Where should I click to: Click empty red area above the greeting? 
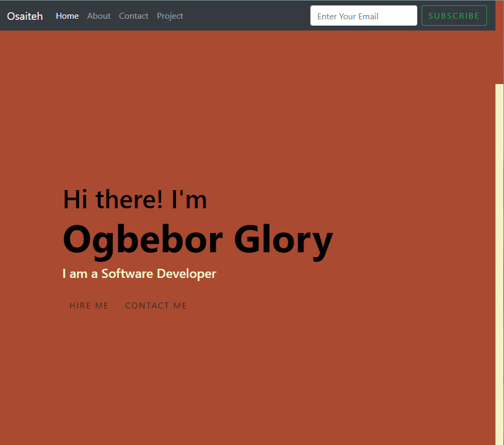click(x=161, y=107)
